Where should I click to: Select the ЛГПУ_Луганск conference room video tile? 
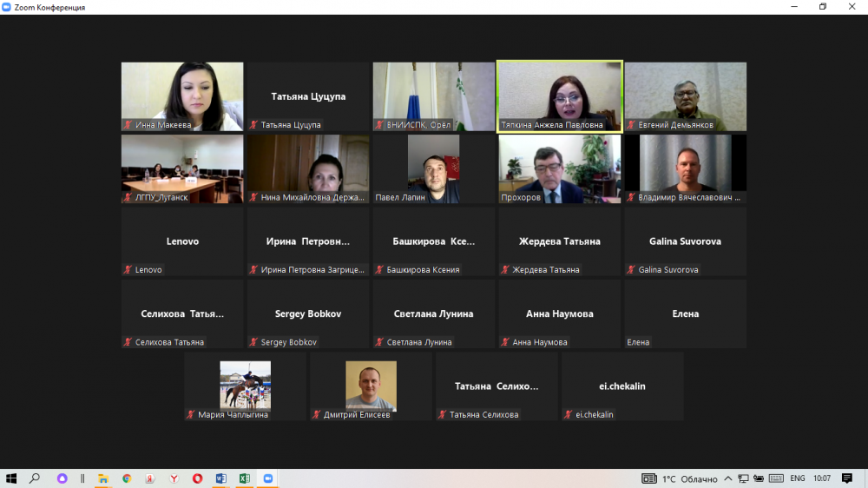[x=182, y=163]
